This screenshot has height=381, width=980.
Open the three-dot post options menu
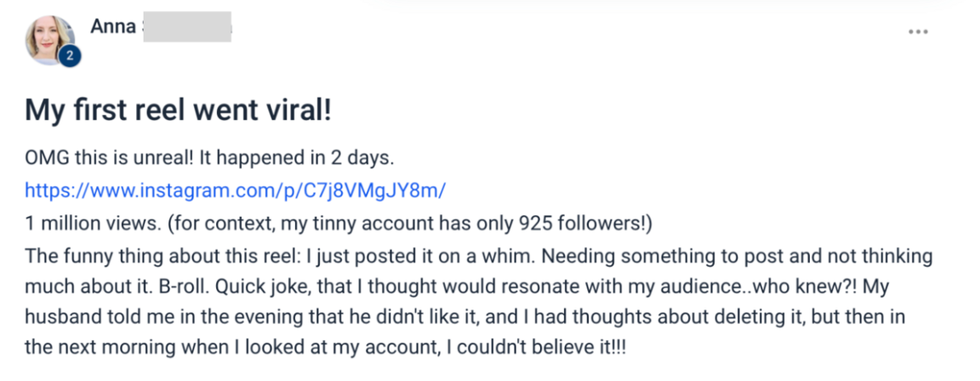point(918,32)
